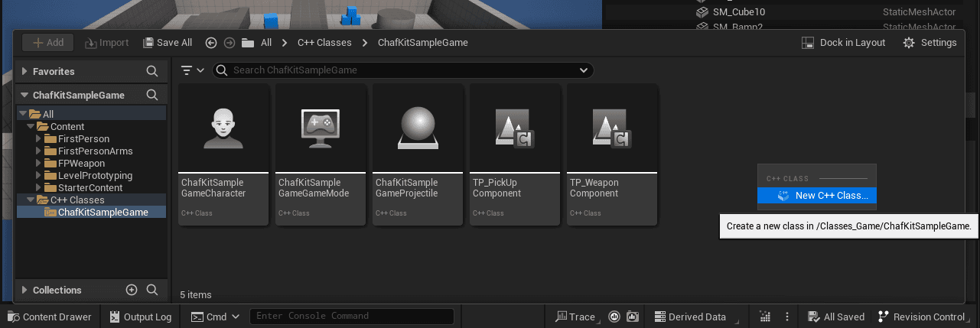
Task: Expand the FPWeapon folder arrow
Action: [38, 163]
